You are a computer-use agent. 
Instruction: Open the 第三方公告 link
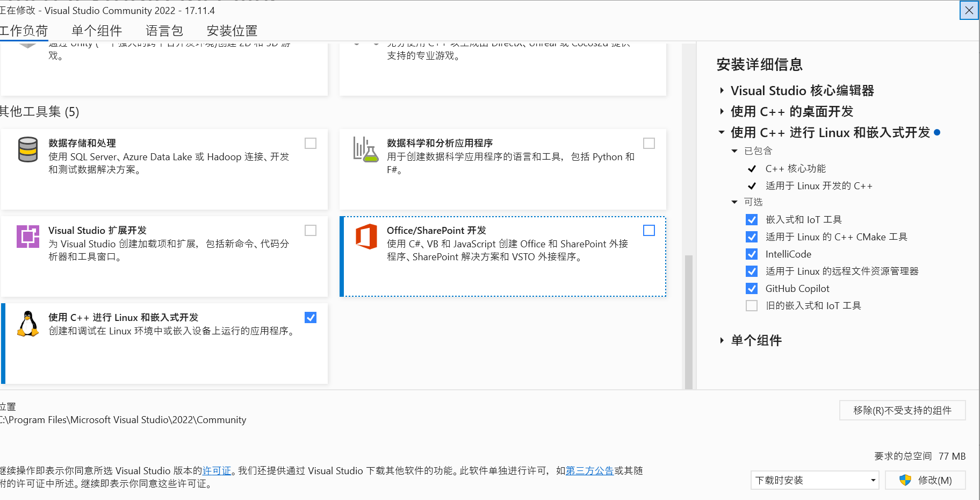pyautogui.click(x=589, y=471)
